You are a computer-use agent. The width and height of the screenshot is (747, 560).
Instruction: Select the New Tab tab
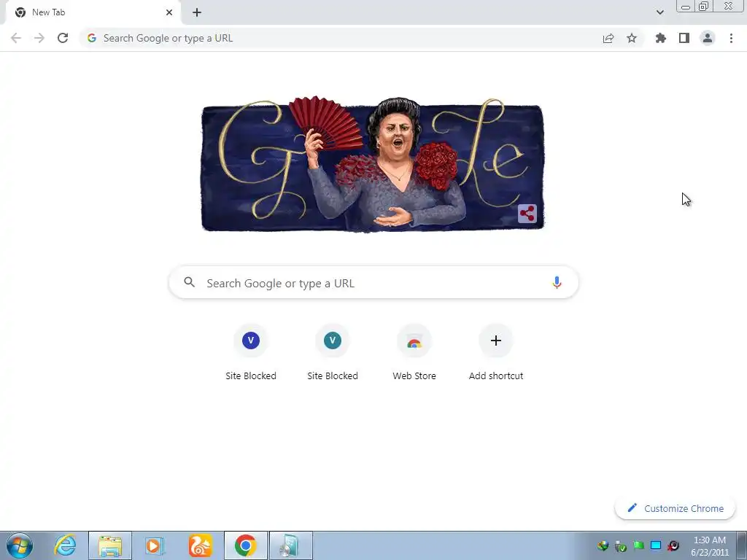(x=93, y=12)
